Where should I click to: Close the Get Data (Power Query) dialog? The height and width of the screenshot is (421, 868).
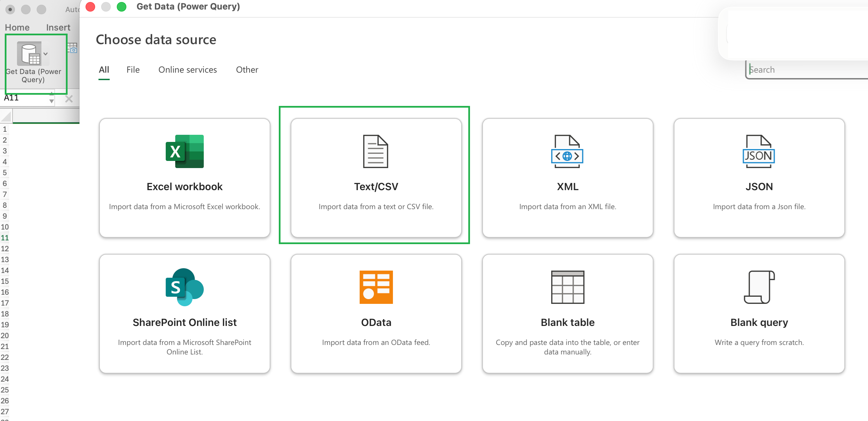(90, 7)
